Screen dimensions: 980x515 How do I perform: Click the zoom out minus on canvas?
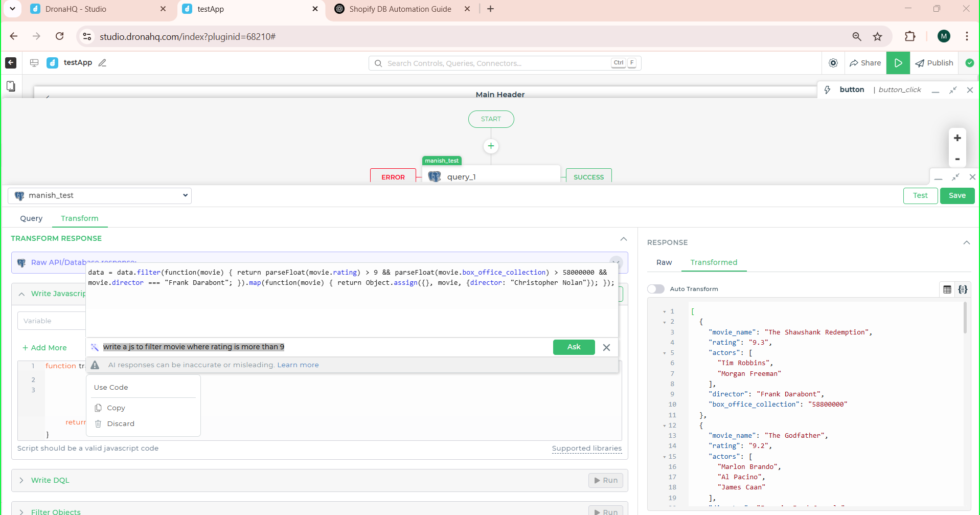958,159
